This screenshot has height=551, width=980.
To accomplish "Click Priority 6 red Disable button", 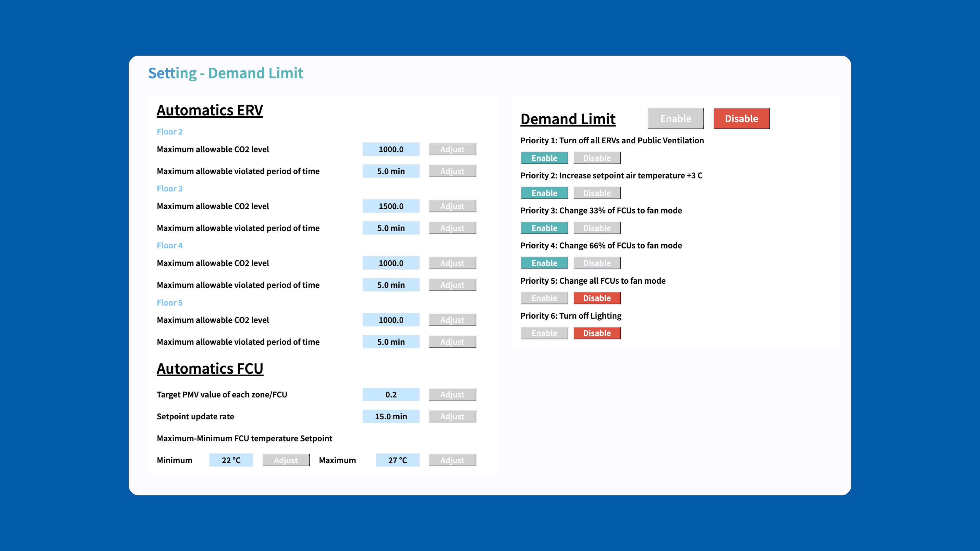I will click(x=596, y=333).
